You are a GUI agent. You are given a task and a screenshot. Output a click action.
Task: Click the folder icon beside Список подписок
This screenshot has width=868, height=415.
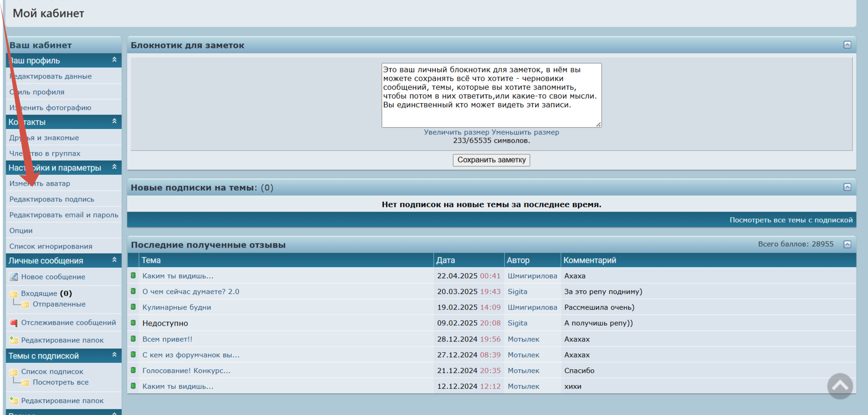(x=14, y=372)
